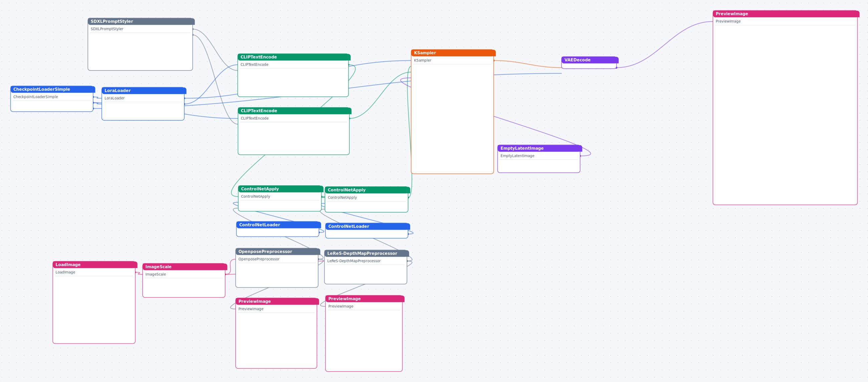This screenshot has height=382, width=868.
Task: Click the 'LeReS-DepthMapPreprocessor' body label text
Action: point(354,261)
